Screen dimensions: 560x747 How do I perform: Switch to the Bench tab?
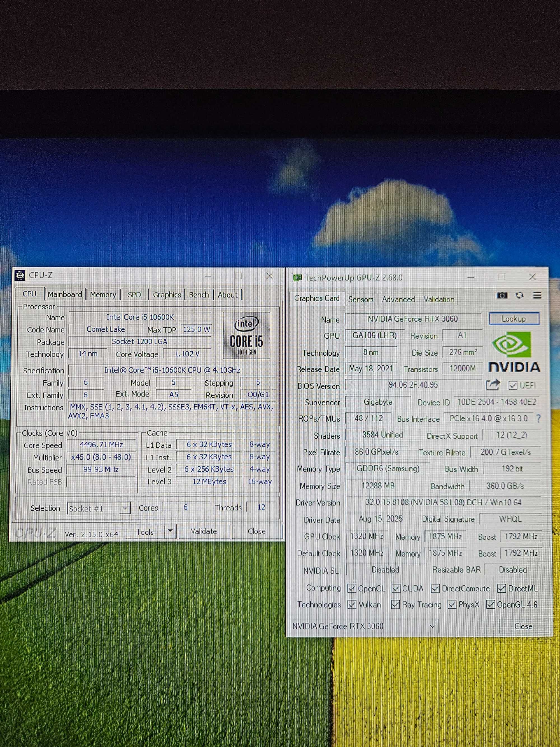pyautogui.click(x=199, y=294)
